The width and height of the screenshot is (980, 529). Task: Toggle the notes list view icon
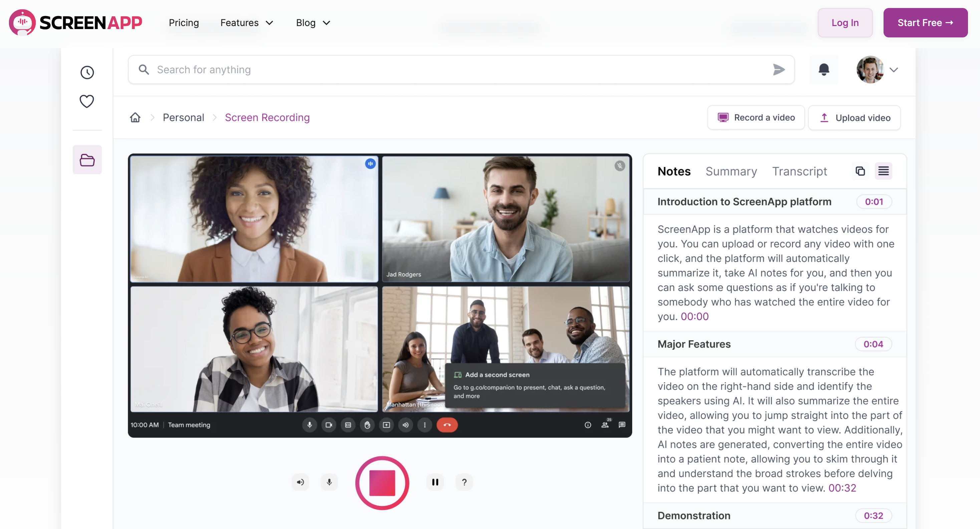[x=884, y=171]
